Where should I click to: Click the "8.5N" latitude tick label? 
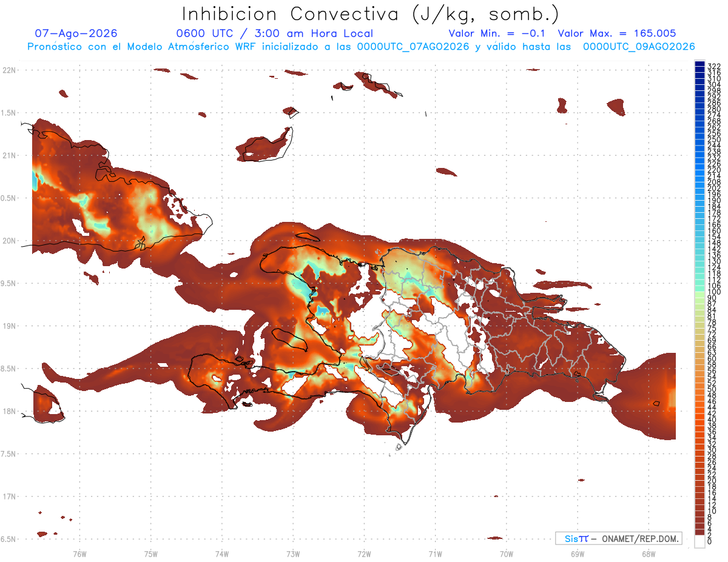point(9,369)
